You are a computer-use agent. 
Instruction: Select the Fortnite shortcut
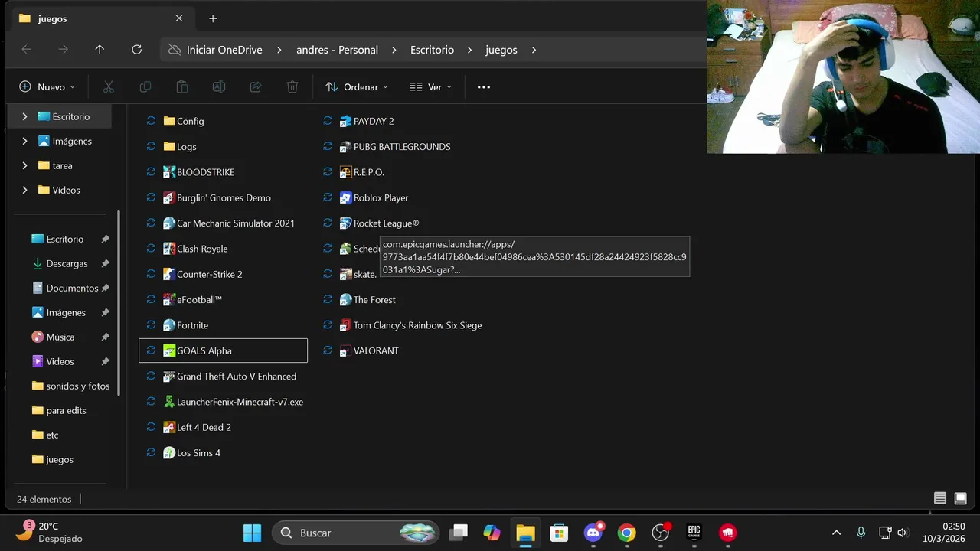coord(185,325)
